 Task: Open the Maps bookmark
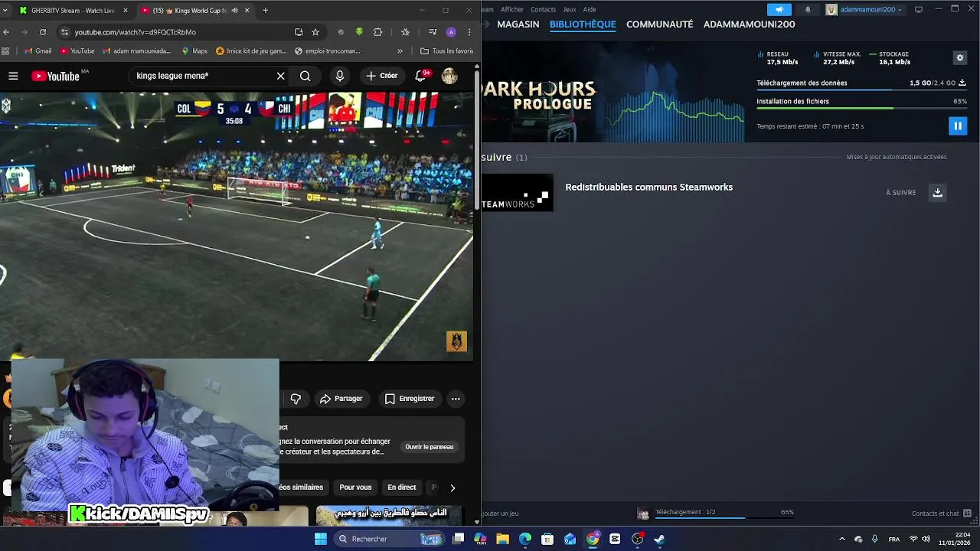pyautogui.click(x=194, y=51)
